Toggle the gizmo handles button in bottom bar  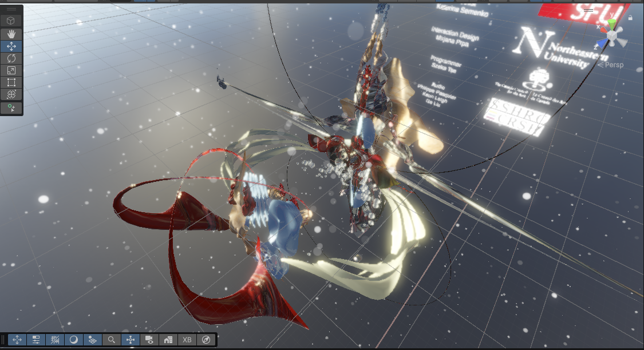(131, 340)
